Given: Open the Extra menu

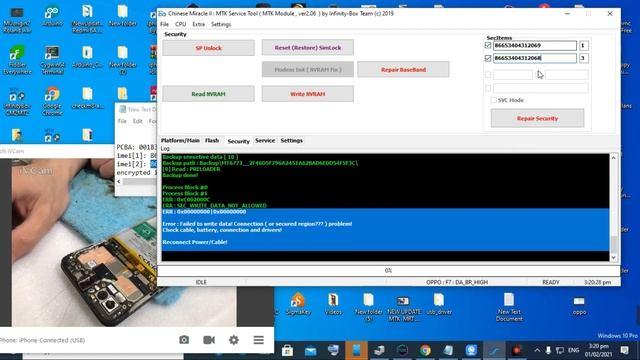Looking at the screenshot, I should click(x=198, y=24).
